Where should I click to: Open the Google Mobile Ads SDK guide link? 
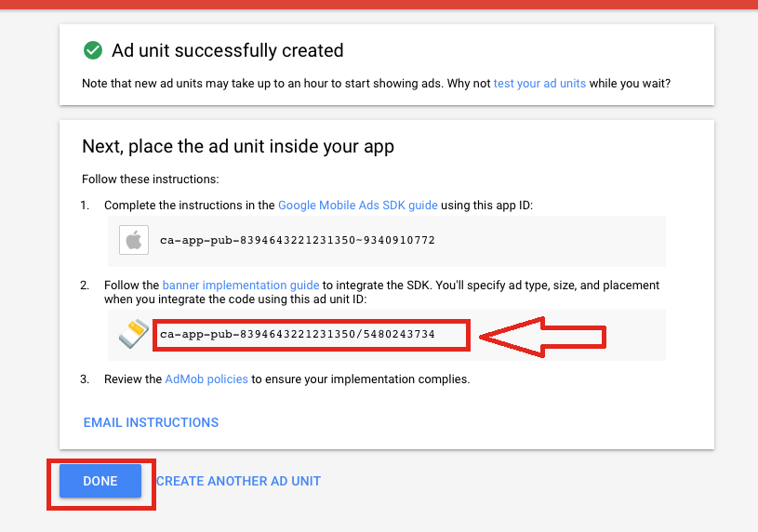pos(358,205)
